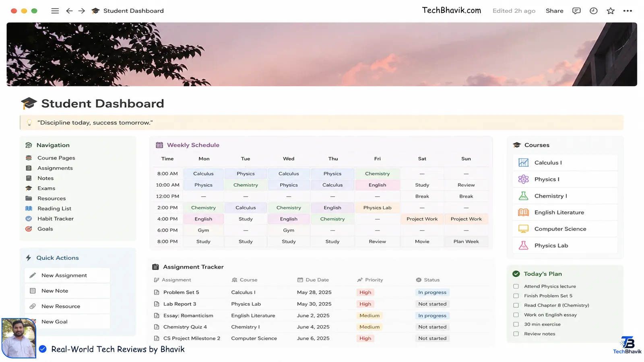Click the graduation cap page icon beside title
Image resolution: width=644 pixels, height=362 pixels.
(x=29, y=103)
